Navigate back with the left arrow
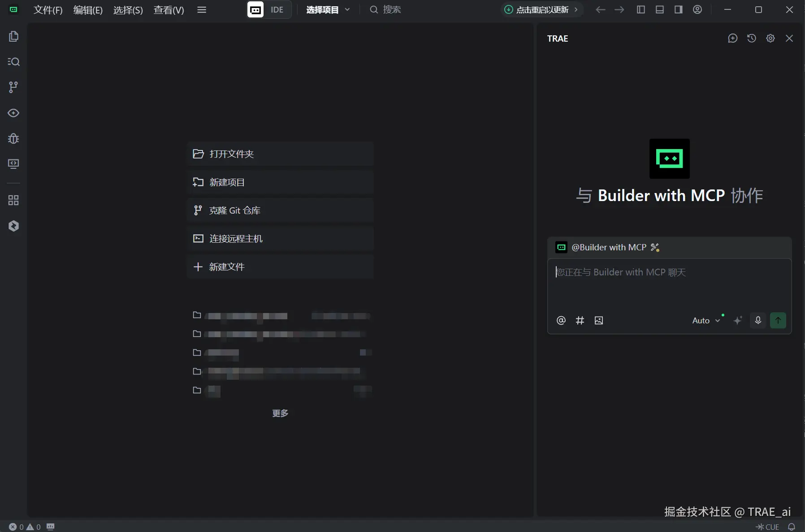 coord(601,9)
